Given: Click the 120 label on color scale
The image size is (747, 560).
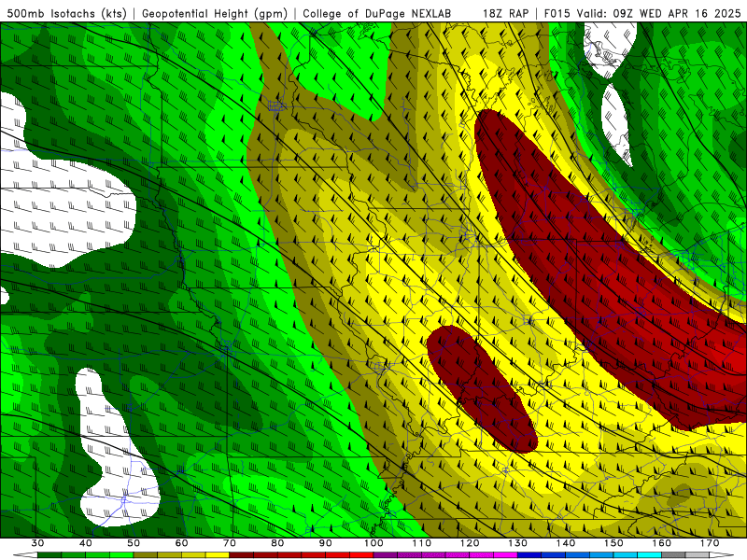Looking at the screenshot, I should tap(470, 543).
